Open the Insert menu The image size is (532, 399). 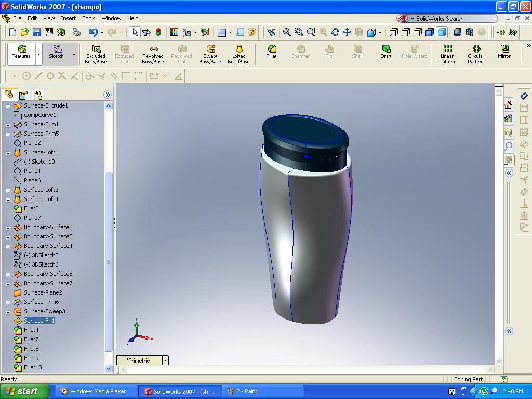[x=68, y=18]
